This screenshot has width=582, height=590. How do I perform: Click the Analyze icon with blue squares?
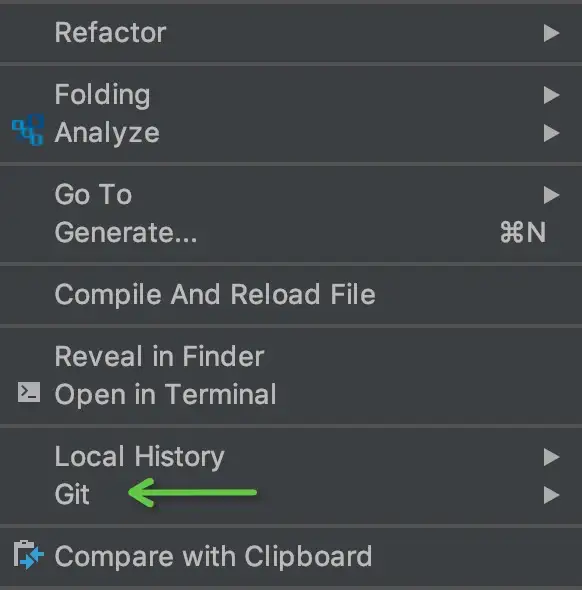[28, 130]
